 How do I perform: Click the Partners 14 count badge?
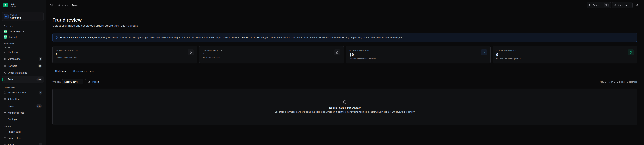[x=40, y=66]
